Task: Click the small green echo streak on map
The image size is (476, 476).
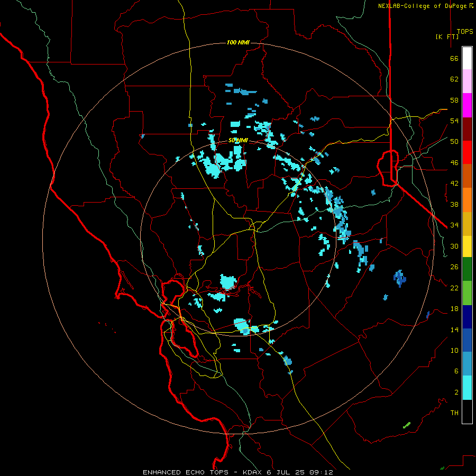Action: (x=407, y=425)
